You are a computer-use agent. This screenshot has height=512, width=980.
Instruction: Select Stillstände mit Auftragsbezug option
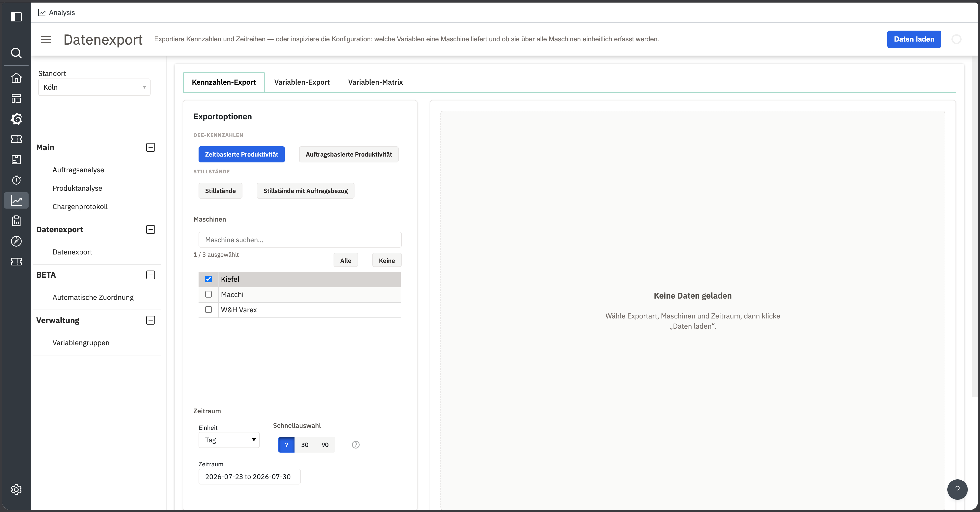click(x=305, y=191)
